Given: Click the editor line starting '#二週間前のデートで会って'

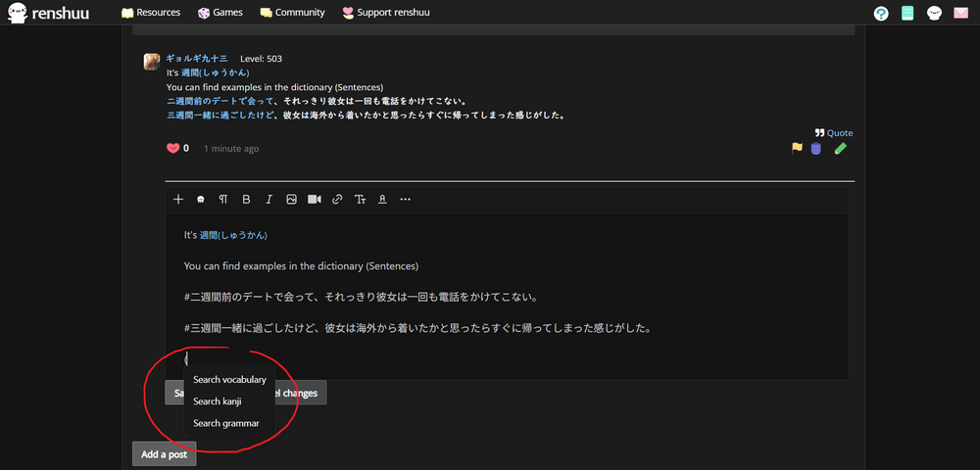Looking at the screenshot, I should pos(361,297).
